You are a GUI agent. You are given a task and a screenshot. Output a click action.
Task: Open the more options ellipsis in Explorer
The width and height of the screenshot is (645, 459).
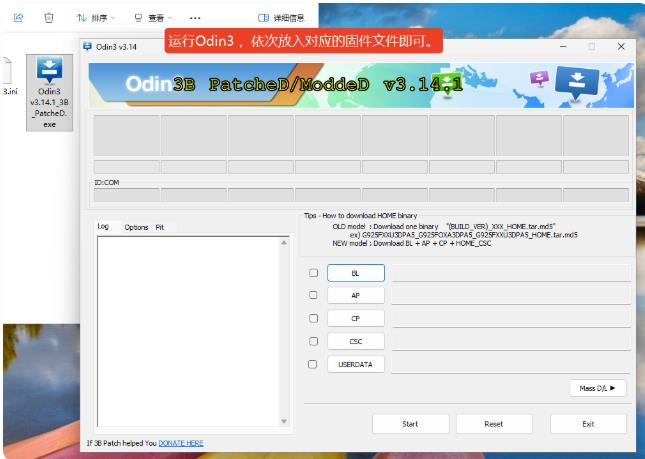[195, 18]
